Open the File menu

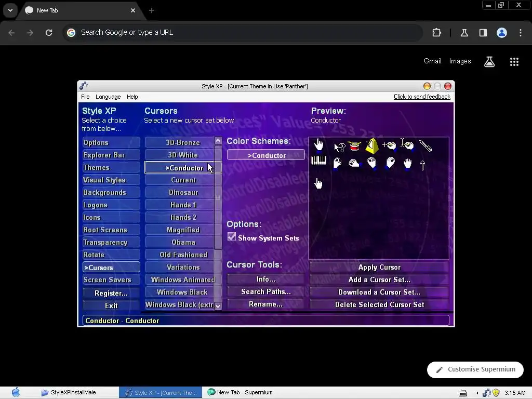pos(85,97)
